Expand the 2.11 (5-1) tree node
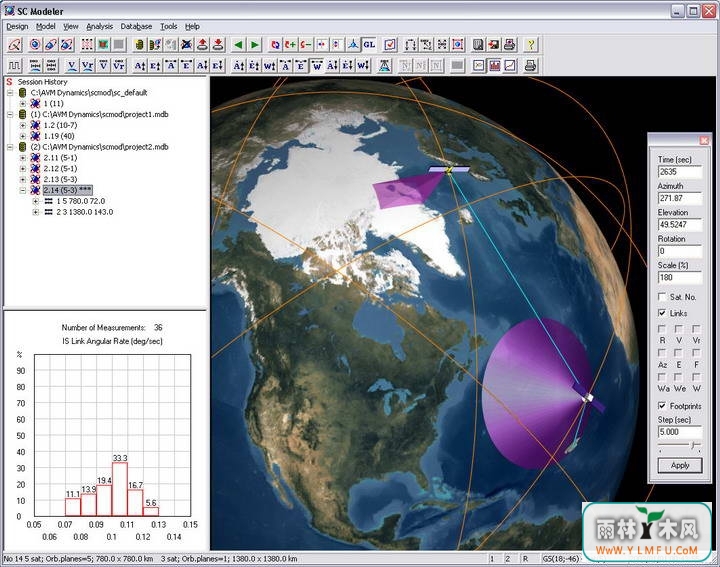The image size is (720, 567). click(x=22, y=157)
